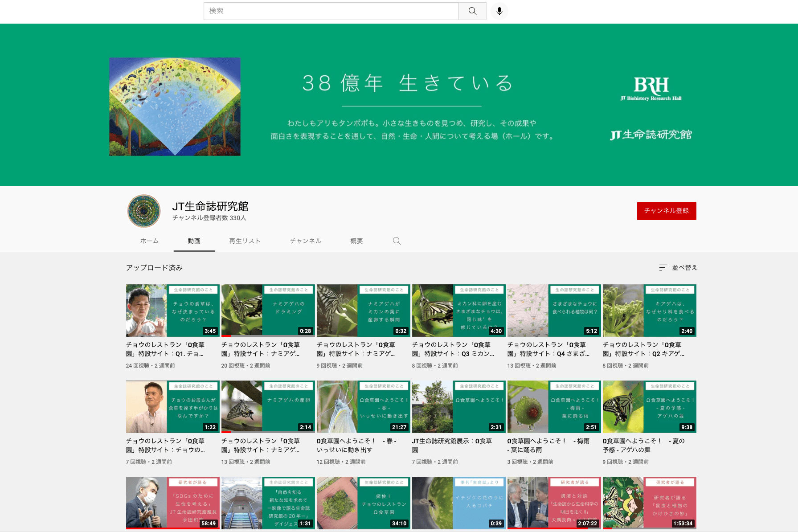Click the magnifying glass search button
798x532 pixels.
coord(472,11)
